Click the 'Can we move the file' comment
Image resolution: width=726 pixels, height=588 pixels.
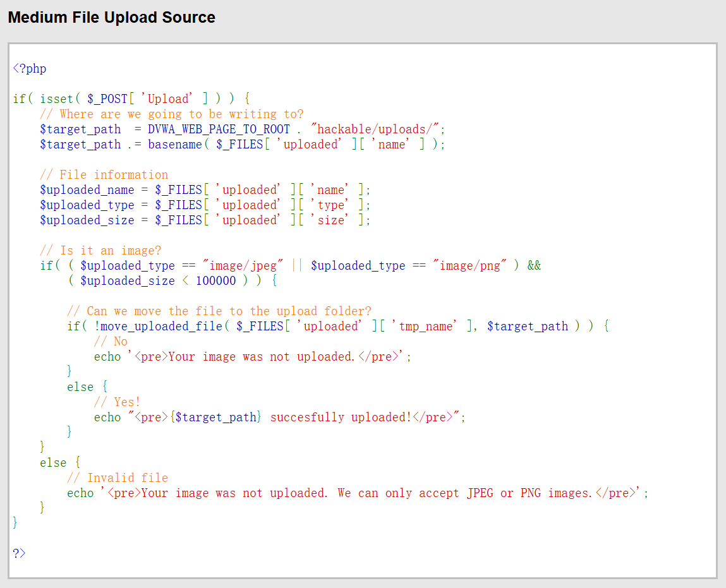(x=219, y=311)
